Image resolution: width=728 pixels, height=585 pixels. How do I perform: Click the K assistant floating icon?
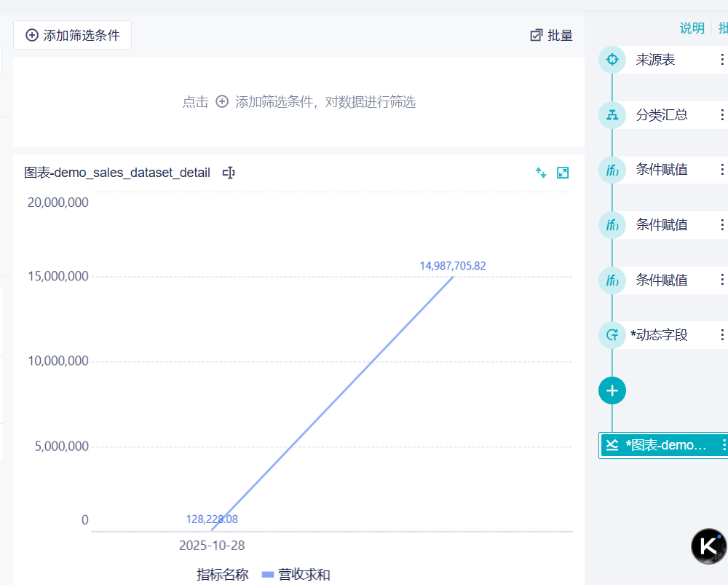pos(708,546)
